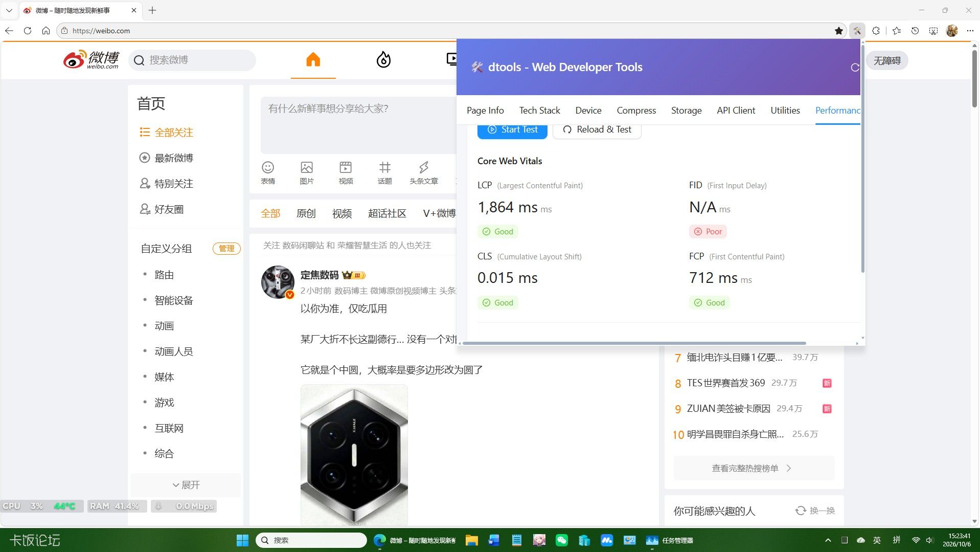Click Reload & Test button
980x552 pixels.
tap(597, 130)
